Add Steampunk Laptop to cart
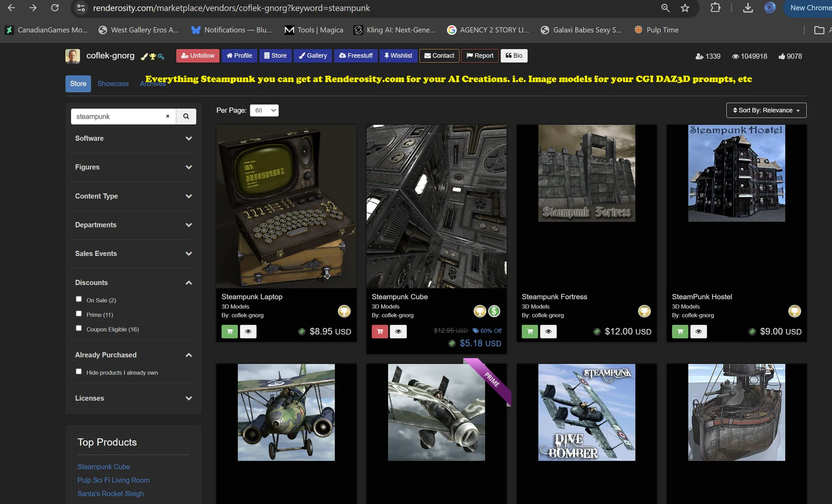Screen dimensions: 832x504 pos(229,331)
